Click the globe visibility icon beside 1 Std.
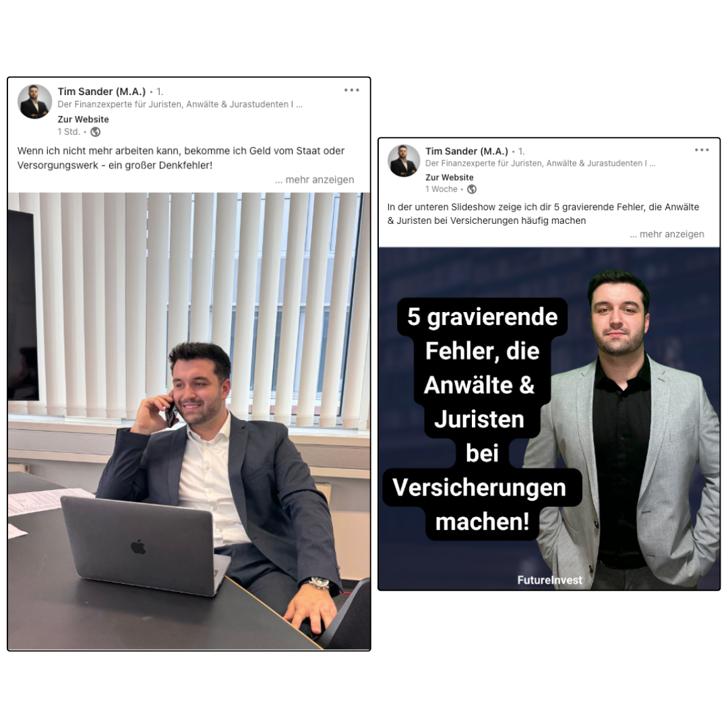 click(x=95, y=132)
